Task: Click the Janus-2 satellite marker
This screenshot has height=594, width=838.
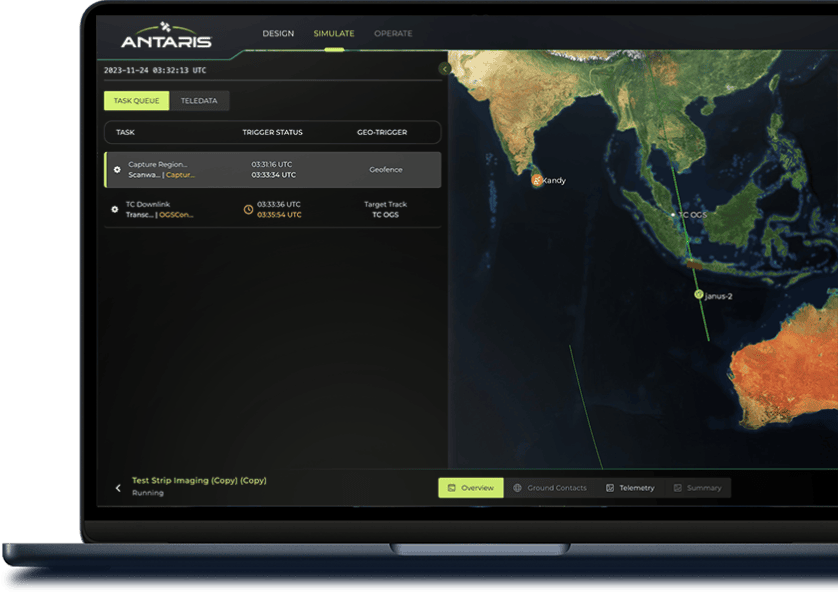Action: click(x=698, y=294)
